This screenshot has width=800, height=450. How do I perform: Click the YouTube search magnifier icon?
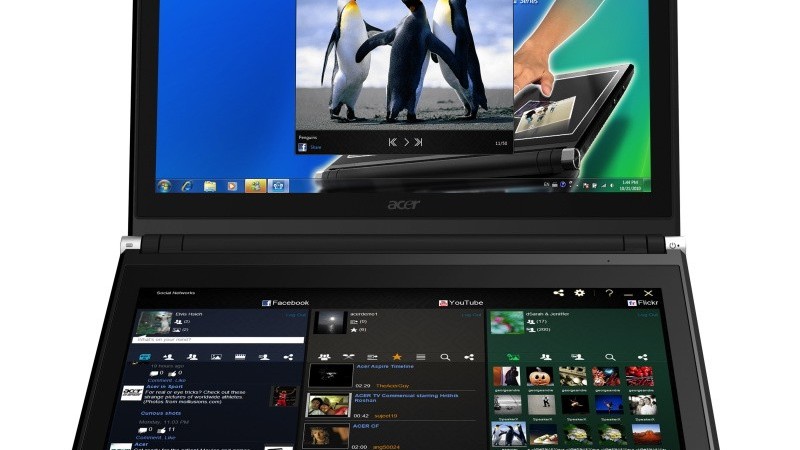point(445,356)
